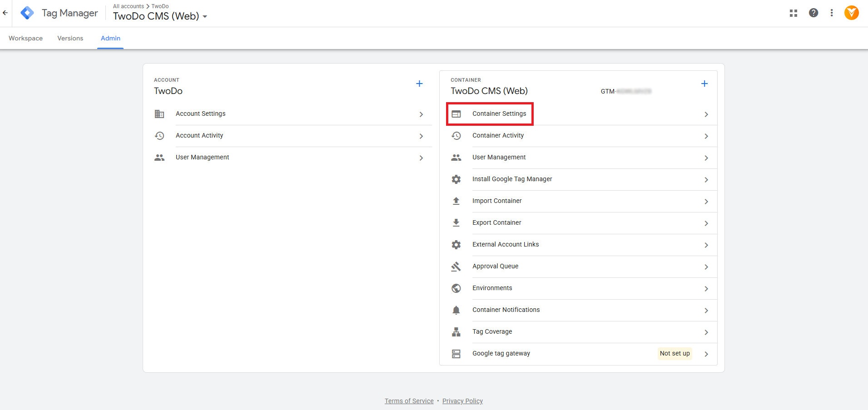Click the Not set up status badge
The height and width of the screenshot is (410, 868).
tap(675, 354)
